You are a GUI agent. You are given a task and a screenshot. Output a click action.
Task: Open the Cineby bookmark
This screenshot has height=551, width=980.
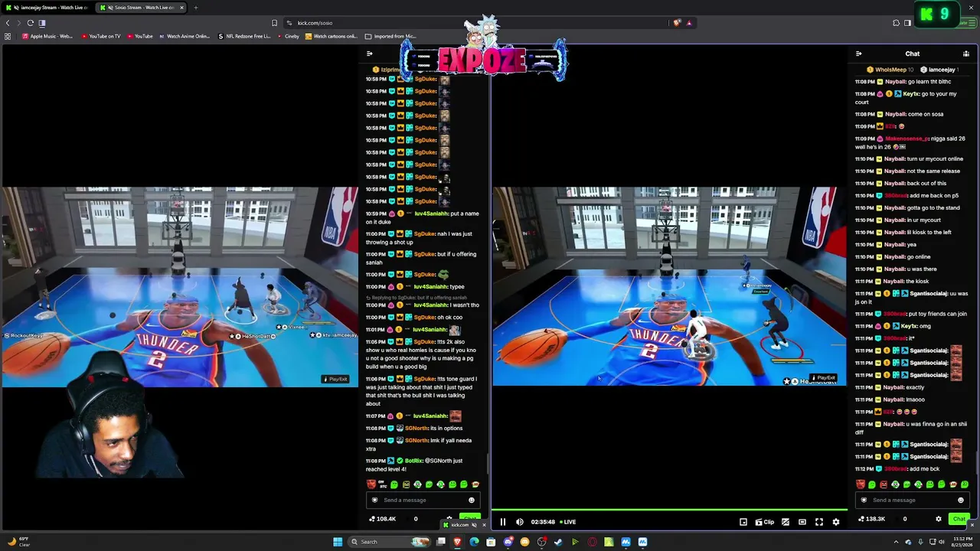(288, 36)
